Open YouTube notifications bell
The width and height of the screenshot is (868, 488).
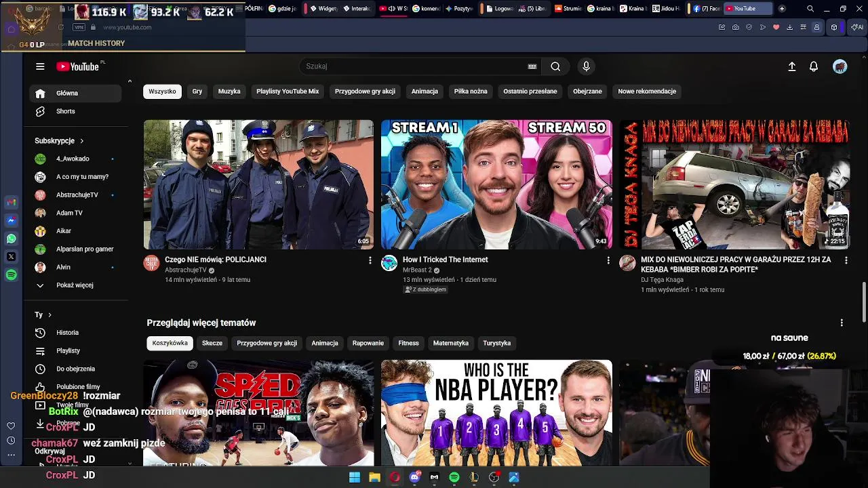point(814,66)
